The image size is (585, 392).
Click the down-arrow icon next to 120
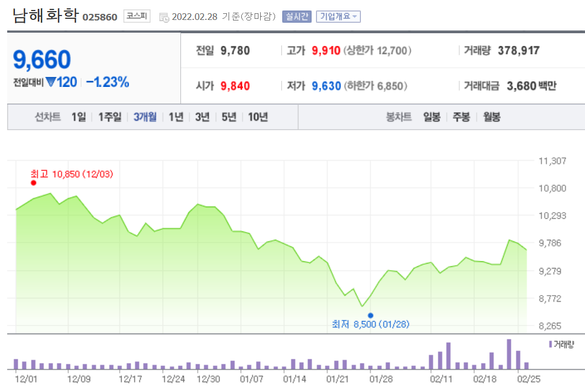coord(51,82)
